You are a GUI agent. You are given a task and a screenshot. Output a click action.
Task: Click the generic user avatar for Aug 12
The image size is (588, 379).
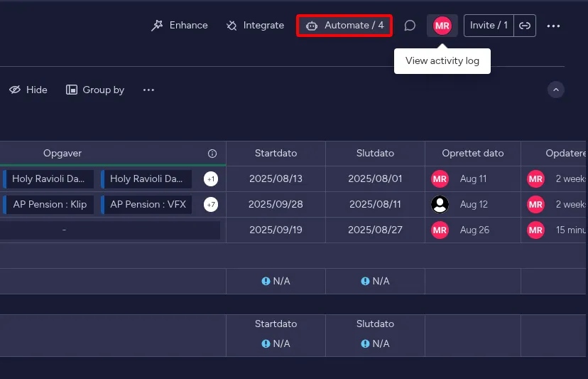click(x=440, y=205)
